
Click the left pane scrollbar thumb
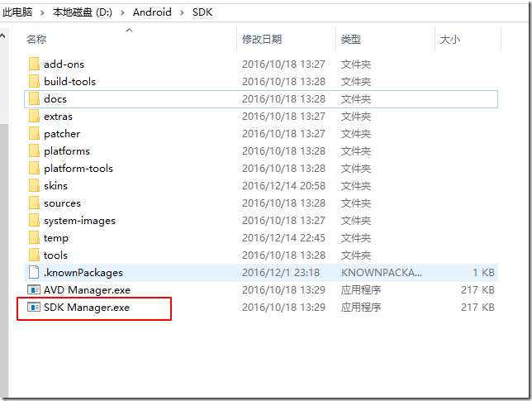tap(4, 260)
